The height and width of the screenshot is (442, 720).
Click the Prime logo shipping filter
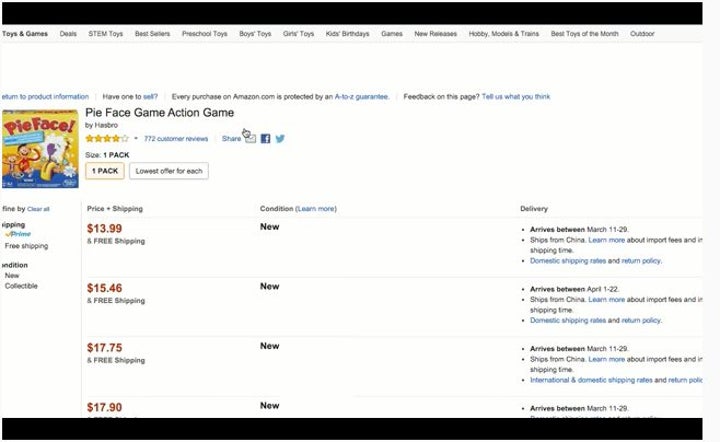pyautogui.click(x=19, y=234)
